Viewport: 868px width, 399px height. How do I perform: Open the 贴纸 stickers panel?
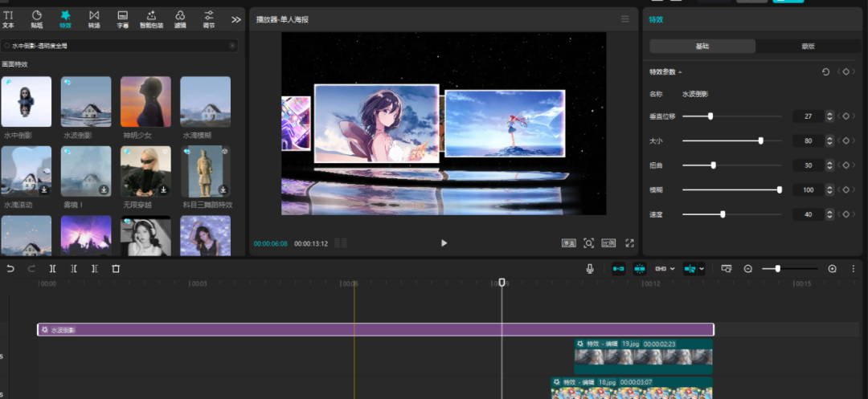pos(37,18)
